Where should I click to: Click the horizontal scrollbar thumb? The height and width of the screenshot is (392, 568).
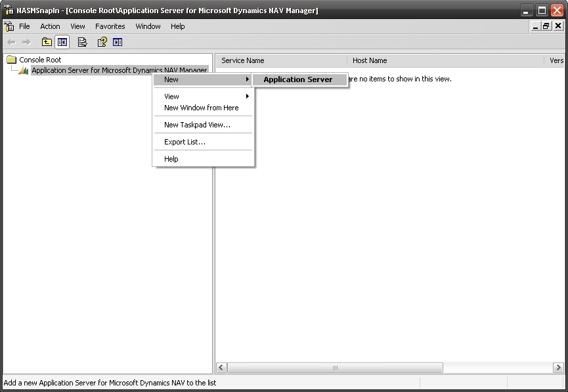click(335, 368)
